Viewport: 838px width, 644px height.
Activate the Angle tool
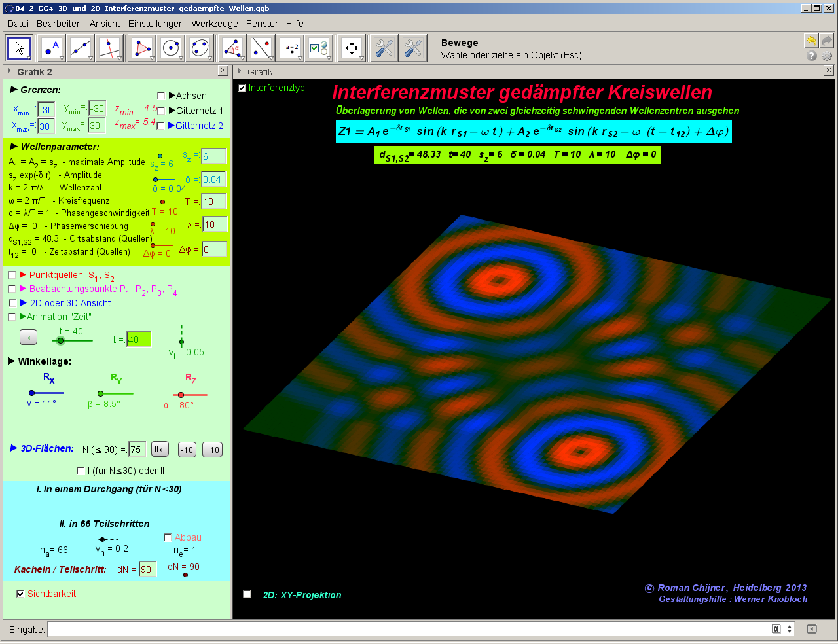click(x=232, y=48)
